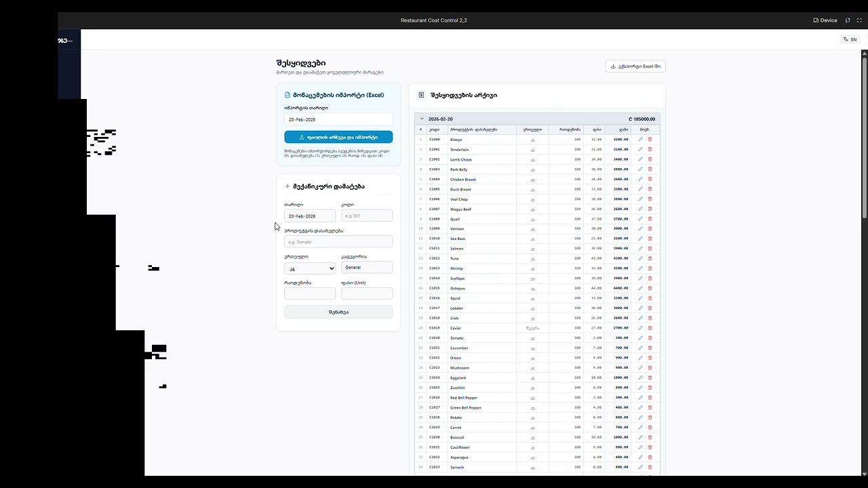Click the import date field showing 20-Feb-2026
The height and width of the screenshot is (488, 868).
(x=338, y=119)
